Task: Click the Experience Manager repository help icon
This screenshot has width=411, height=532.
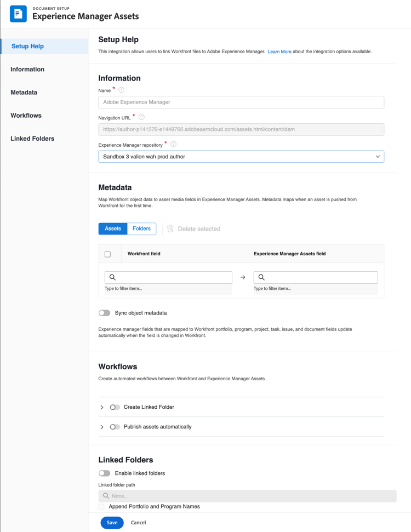Action: click(173, 145)
